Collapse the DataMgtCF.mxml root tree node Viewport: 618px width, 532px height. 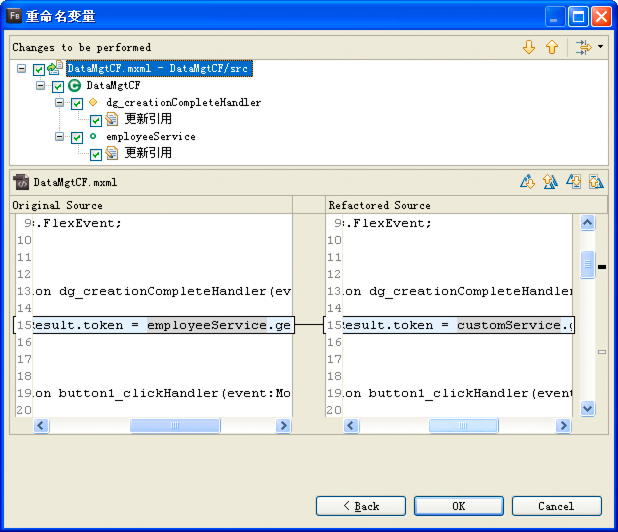23,69
